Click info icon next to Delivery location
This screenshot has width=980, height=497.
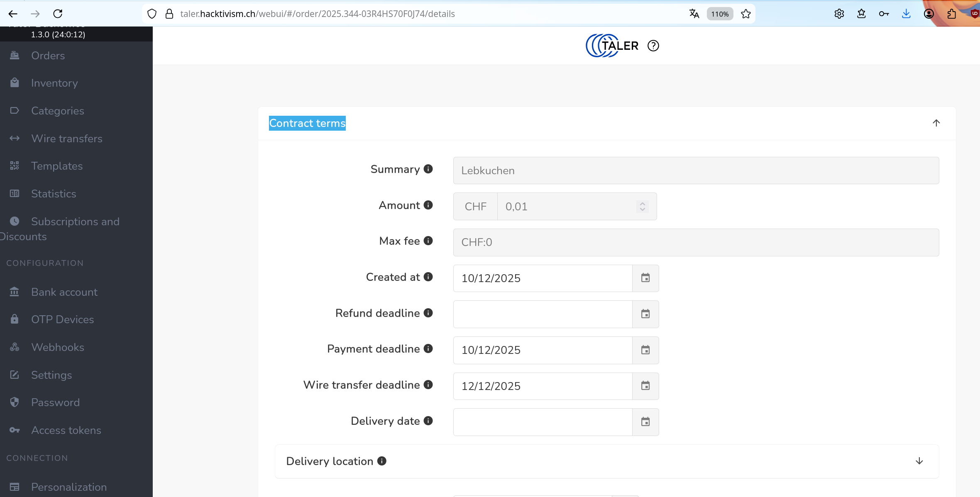click(x=381, y=461)
